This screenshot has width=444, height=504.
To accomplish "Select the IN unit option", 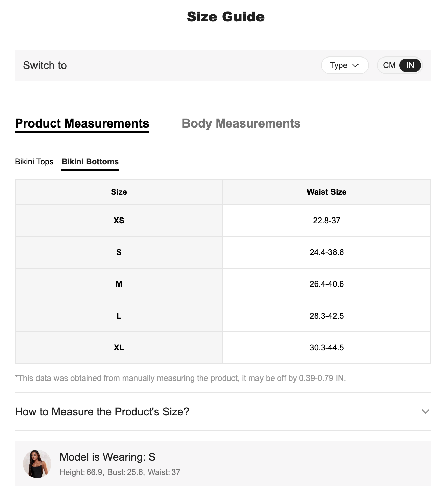I will [x=410, y=65].
